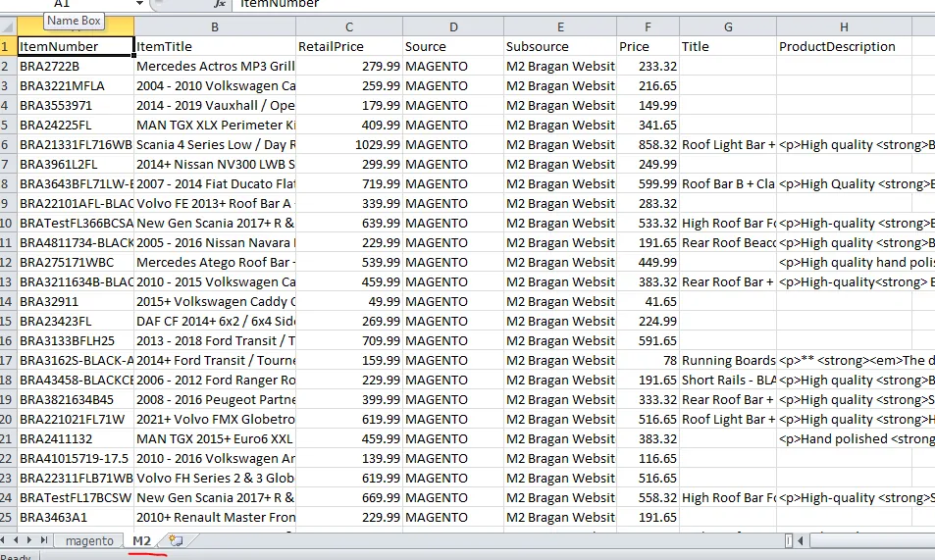Click the Subsource header cell
The height and width of the screenshot is (560, 935).
(x=560, y=46)
